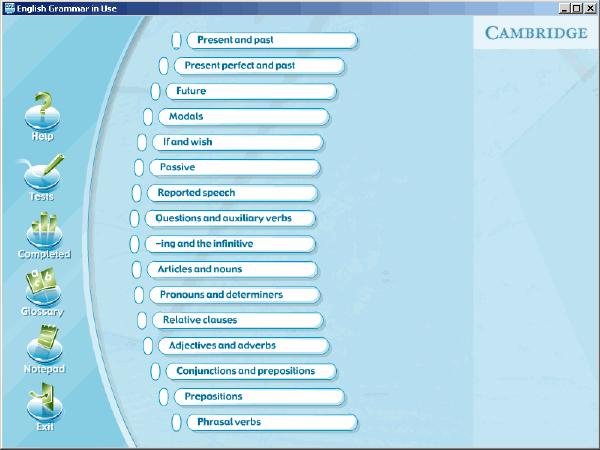The width and height of the screenshot is (600, 450).
Task: Toggle the marker beside Modals
Action: click(148, 117)
